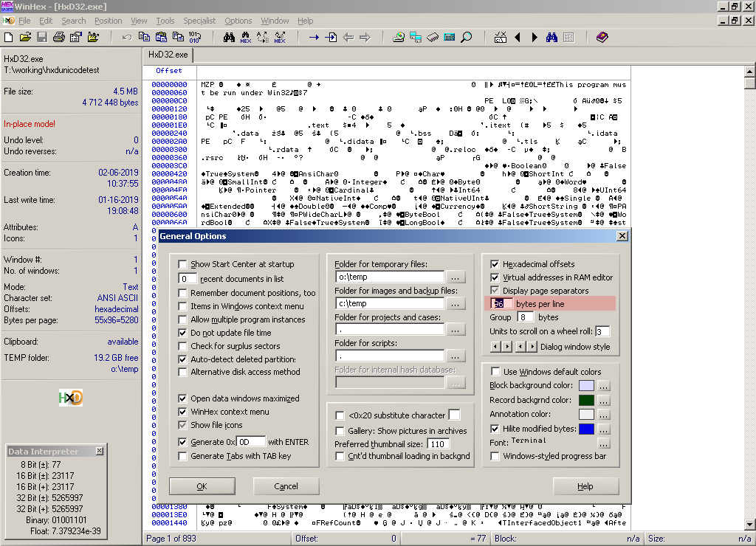
Task: Browse folder for temporary files
Action: [x=455, y=277]
